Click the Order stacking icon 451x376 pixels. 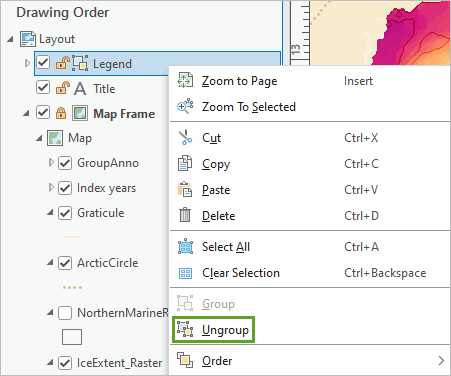(x=185, y=361)
